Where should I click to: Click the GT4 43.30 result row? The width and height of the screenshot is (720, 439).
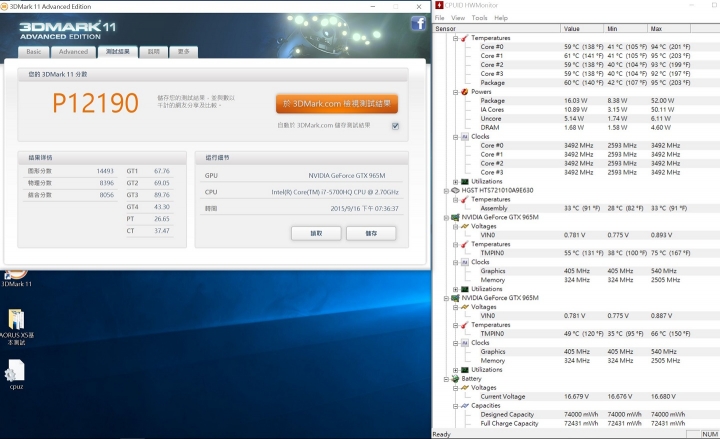pyautogui.click(x=148, y=207)
